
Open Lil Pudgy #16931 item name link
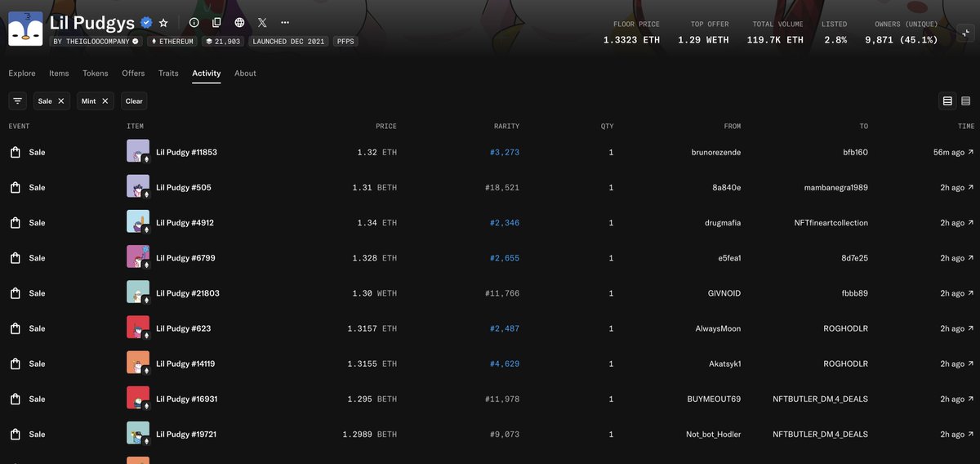[x=186, y=399]
